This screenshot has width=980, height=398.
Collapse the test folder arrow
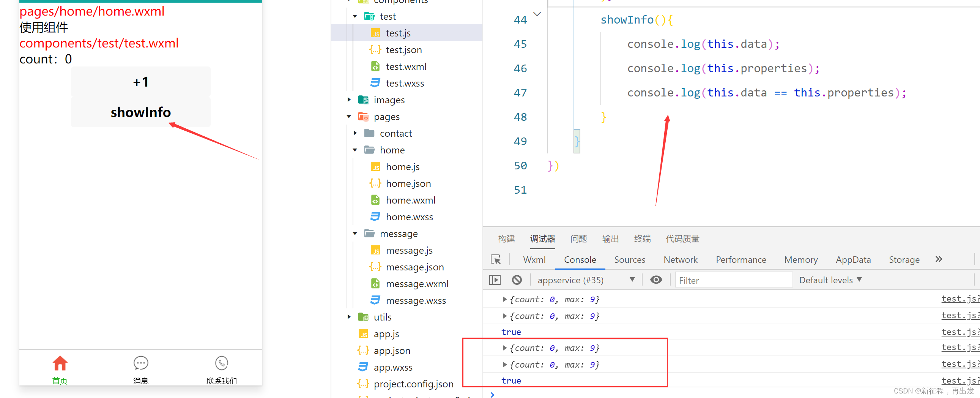[x=355, y=16]
